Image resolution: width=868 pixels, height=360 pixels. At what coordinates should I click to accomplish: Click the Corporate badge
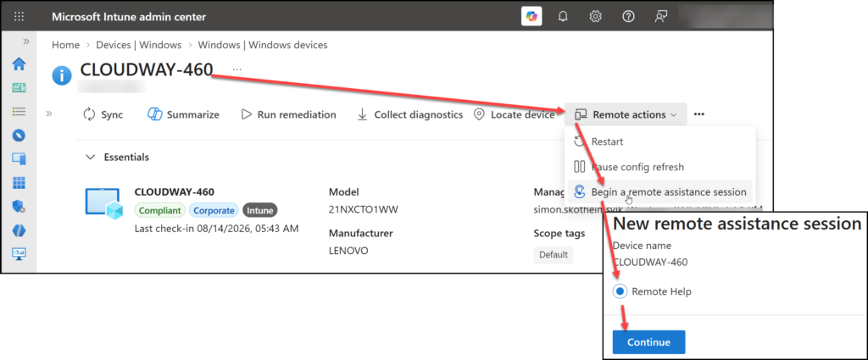point(214,210)
